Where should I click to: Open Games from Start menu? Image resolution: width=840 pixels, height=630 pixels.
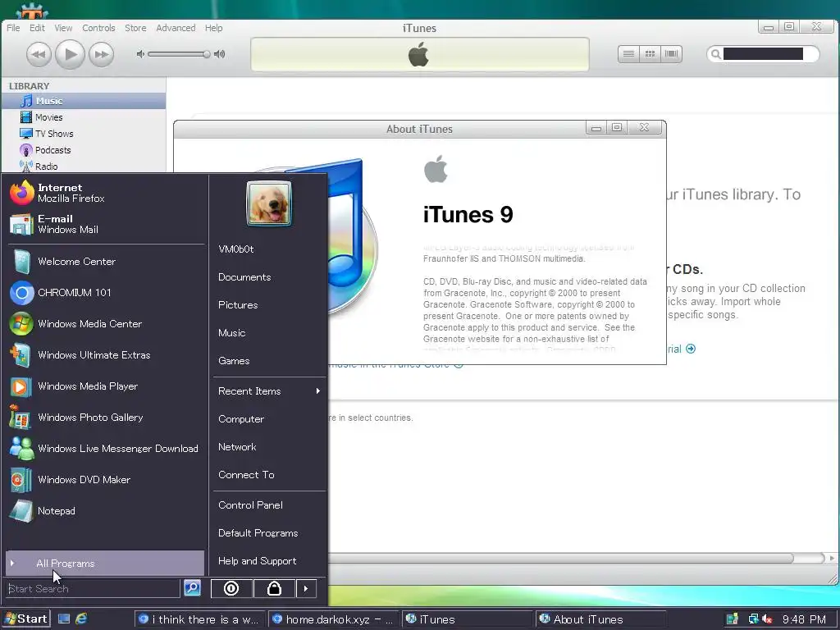269,361
